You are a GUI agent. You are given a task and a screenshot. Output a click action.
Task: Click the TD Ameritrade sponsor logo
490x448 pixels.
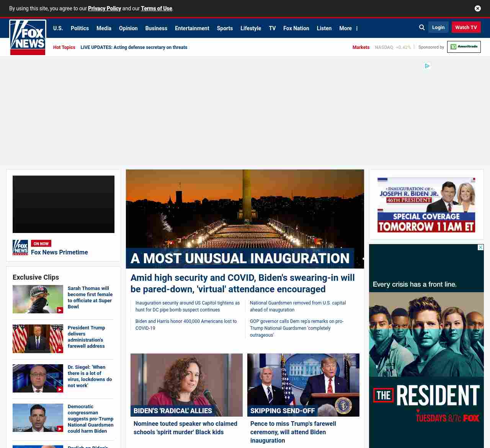(464, 47)
